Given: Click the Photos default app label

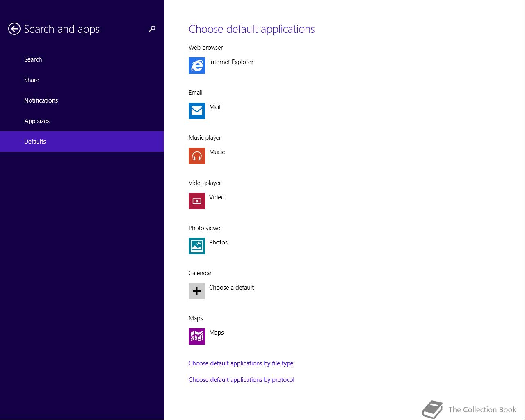Looking at the screenshot, I should (218, 242).
